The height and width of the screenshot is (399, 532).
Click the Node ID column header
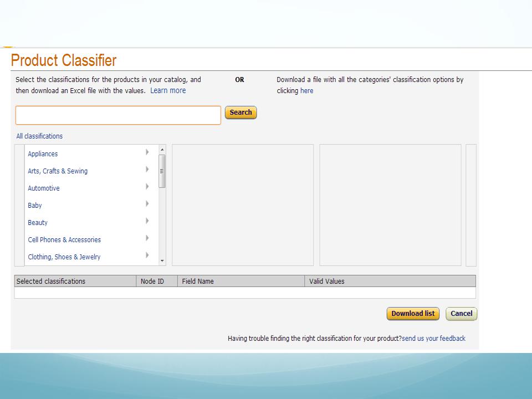click(x=157, y=282)
